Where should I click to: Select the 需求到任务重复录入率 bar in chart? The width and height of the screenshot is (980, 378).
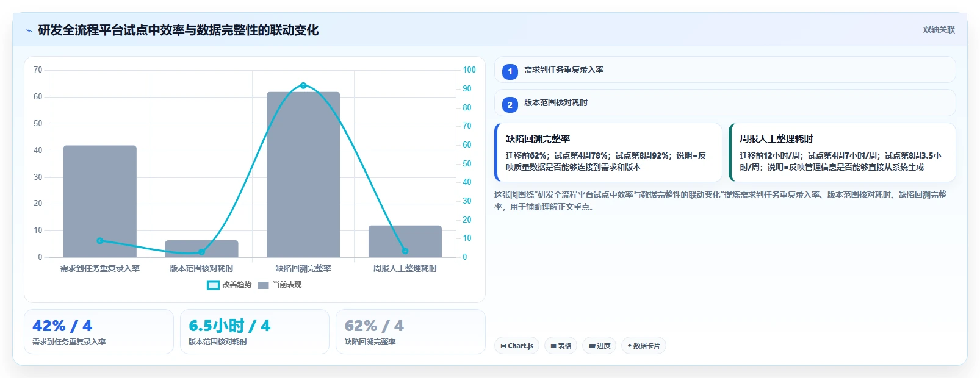tap(100, 201)
